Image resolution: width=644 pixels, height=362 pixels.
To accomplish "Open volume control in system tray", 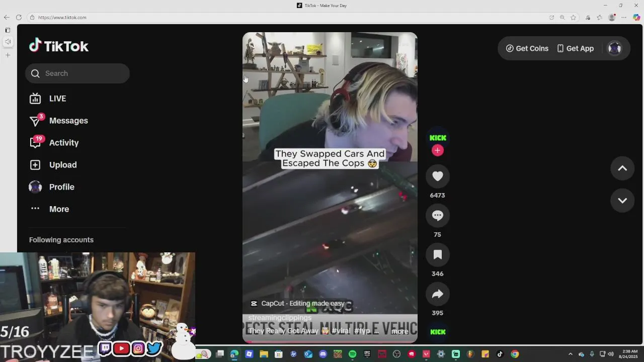I will (x=611, y=354).
